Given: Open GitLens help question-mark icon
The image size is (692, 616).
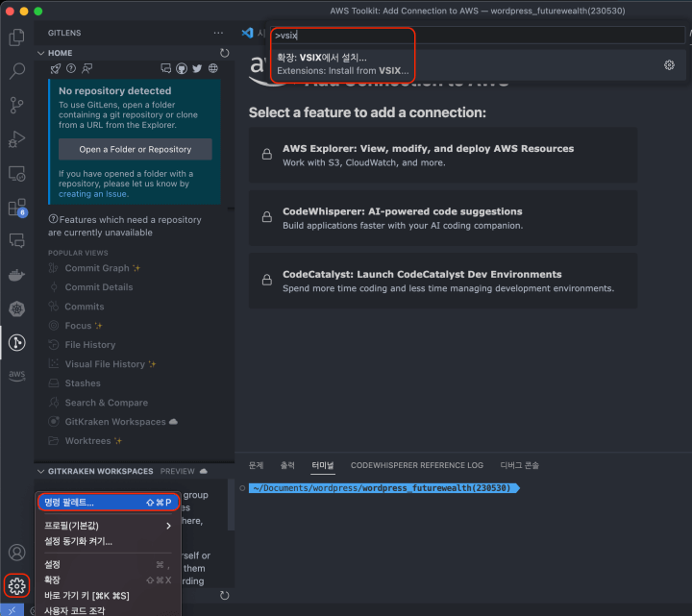Looking at the screenshot, I should 71,68.
